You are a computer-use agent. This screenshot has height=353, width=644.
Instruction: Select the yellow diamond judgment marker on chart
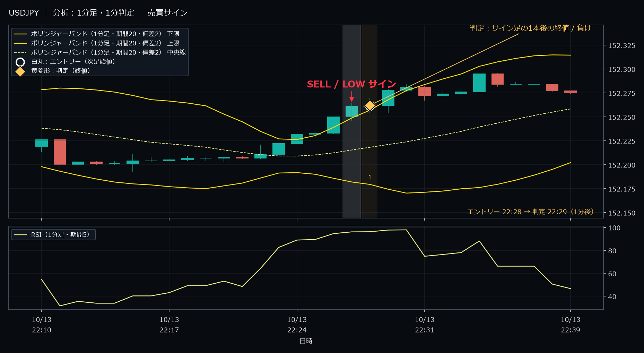tap(370, 105)
